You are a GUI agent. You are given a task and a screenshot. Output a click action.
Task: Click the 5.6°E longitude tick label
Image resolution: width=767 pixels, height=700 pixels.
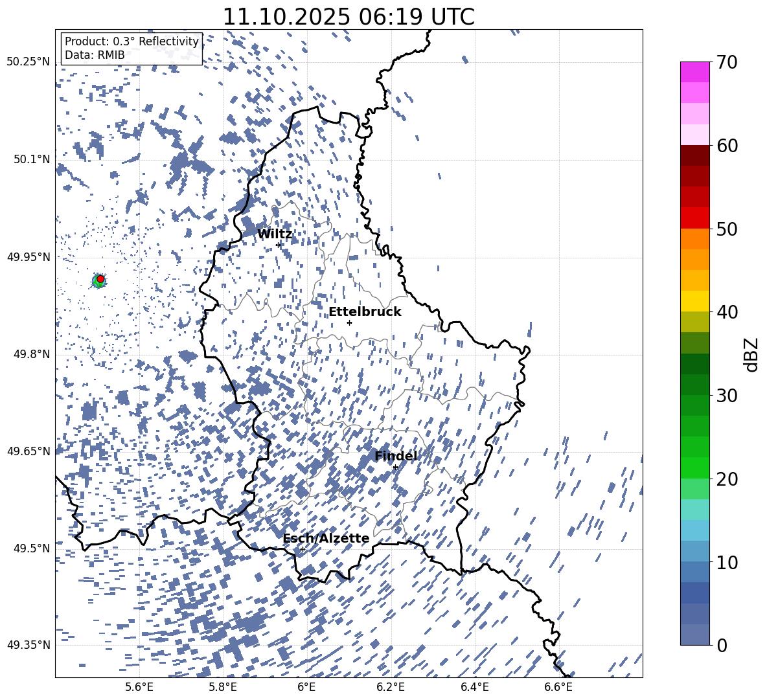[139, 687]
